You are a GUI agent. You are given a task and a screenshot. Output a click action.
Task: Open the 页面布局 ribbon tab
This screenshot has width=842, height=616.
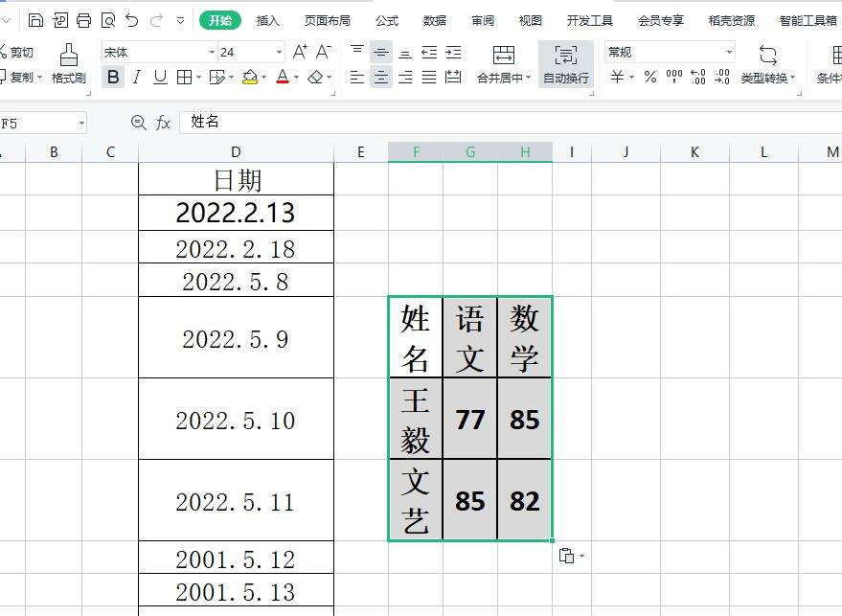pyautogui.click(x=327, y=20)
